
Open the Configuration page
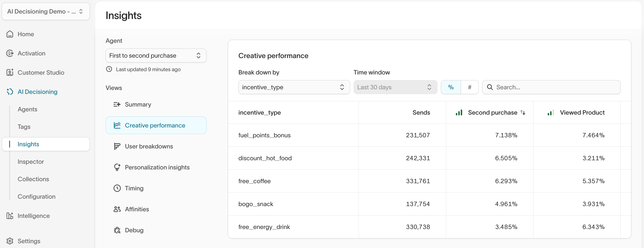(x=36, y=196)
